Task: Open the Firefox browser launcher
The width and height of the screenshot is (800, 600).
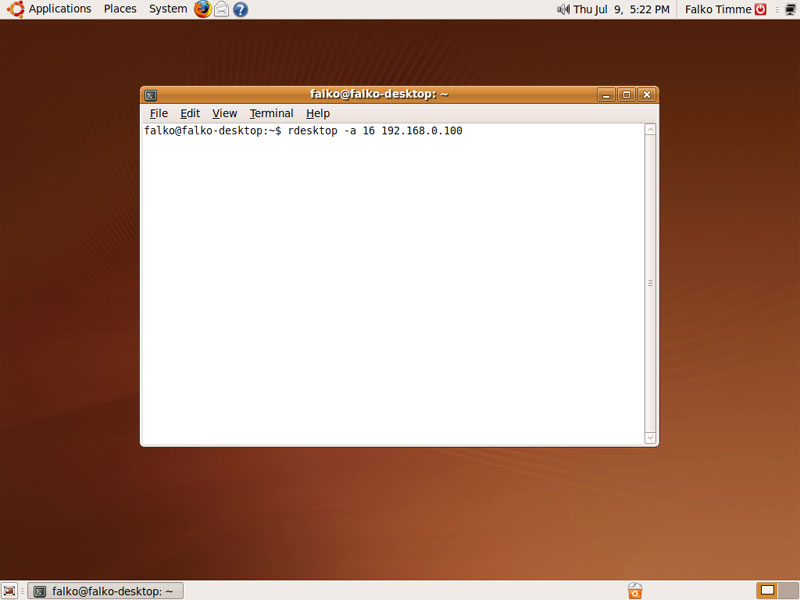Action: [x=203, y=9]
